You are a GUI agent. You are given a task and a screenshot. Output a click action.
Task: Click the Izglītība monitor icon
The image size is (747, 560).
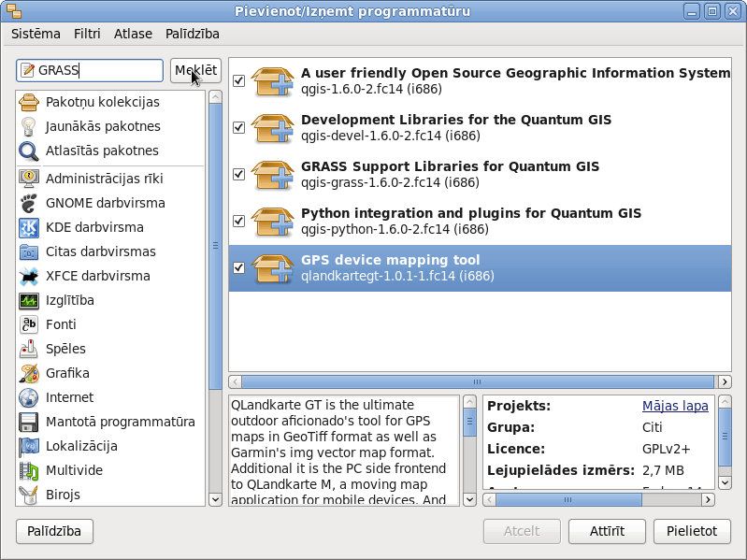click(x=29, y=300)
